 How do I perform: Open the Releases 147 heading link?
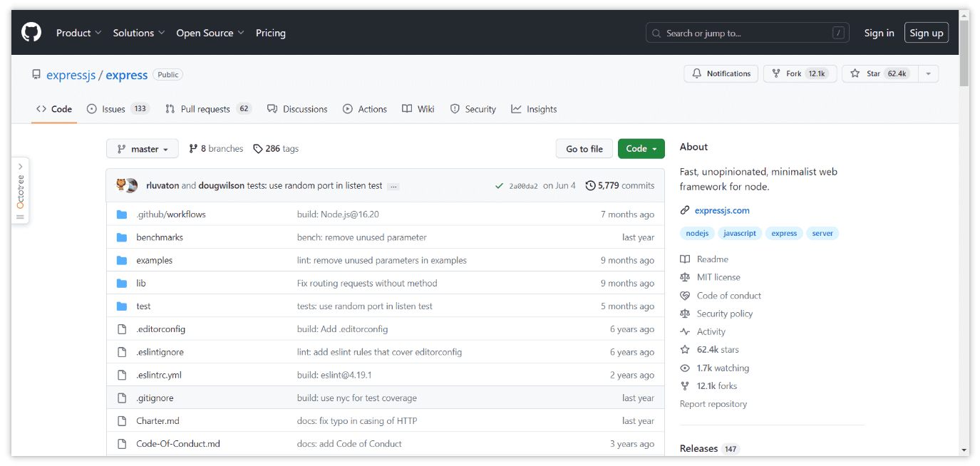(710, 448)
